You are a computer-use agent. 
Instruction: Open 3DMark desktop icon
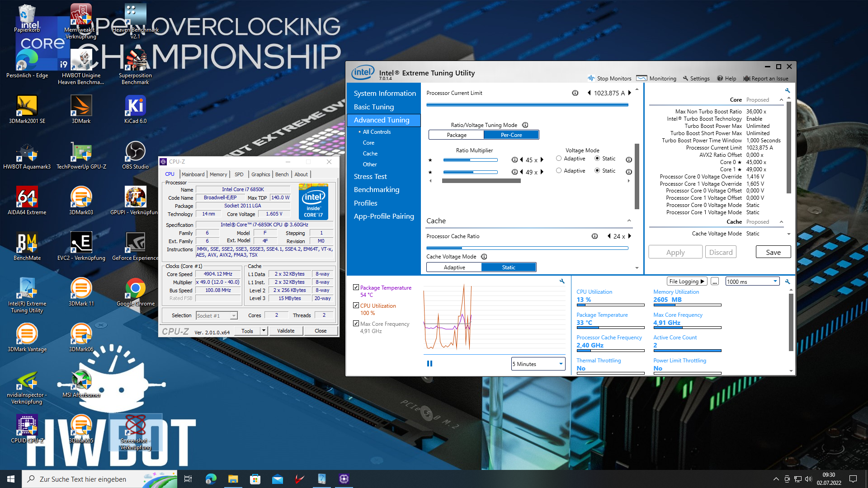tap(81, 109)
